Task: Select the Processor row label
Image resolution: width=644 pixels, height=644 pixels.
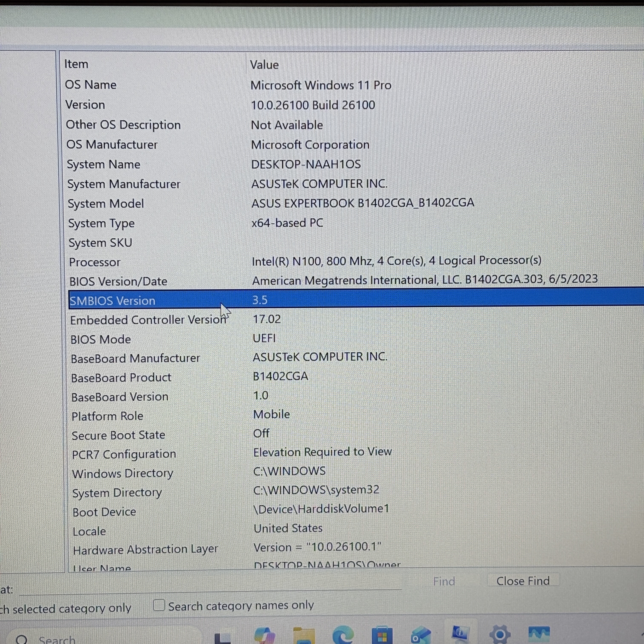Action: tap(95, 262)
